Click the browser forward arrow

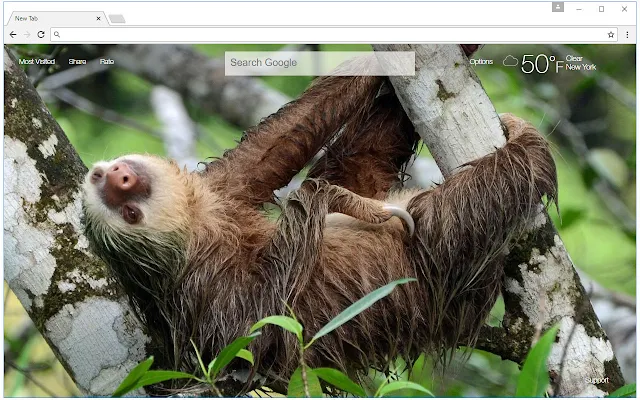pyautogui.click(x=27, y=35)
